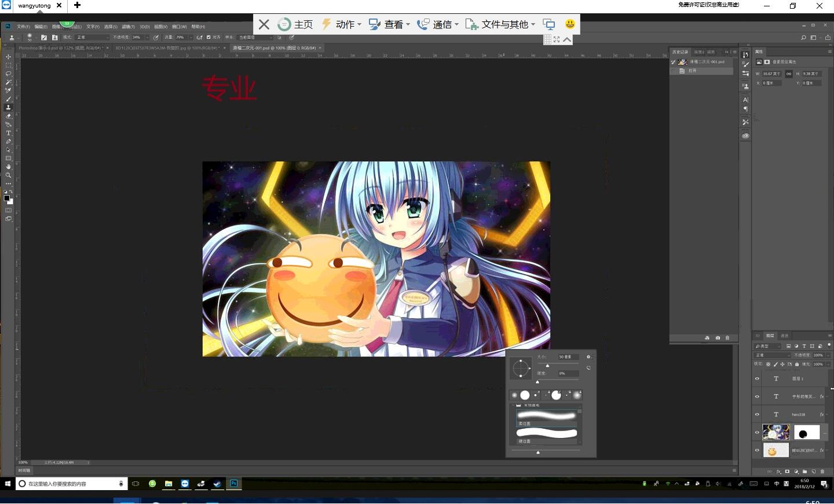The height and width of the screenshot is (504, 834).
Task: Hide the hero318 text layer
Action: coord(757,414)
